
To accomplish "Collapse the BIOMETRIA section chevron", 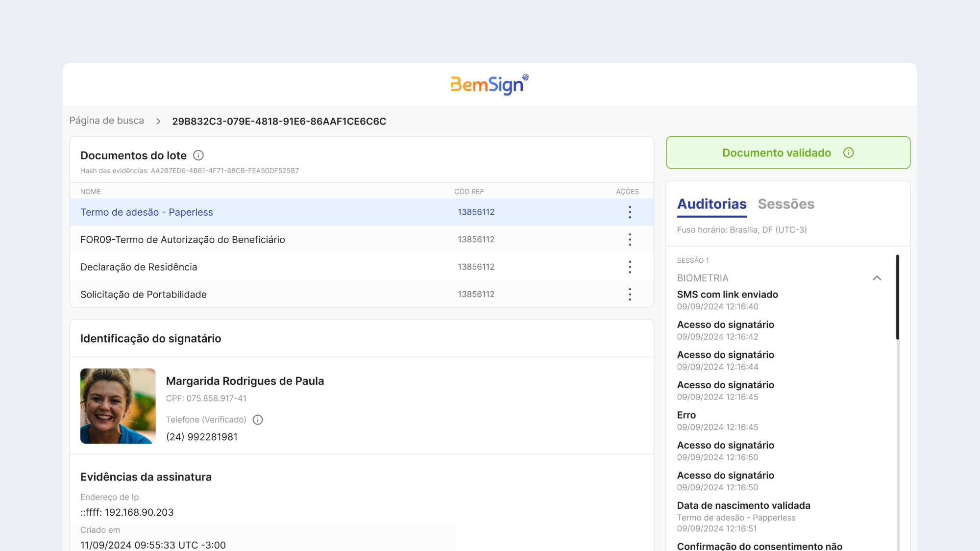I will [x=877, y=278].
